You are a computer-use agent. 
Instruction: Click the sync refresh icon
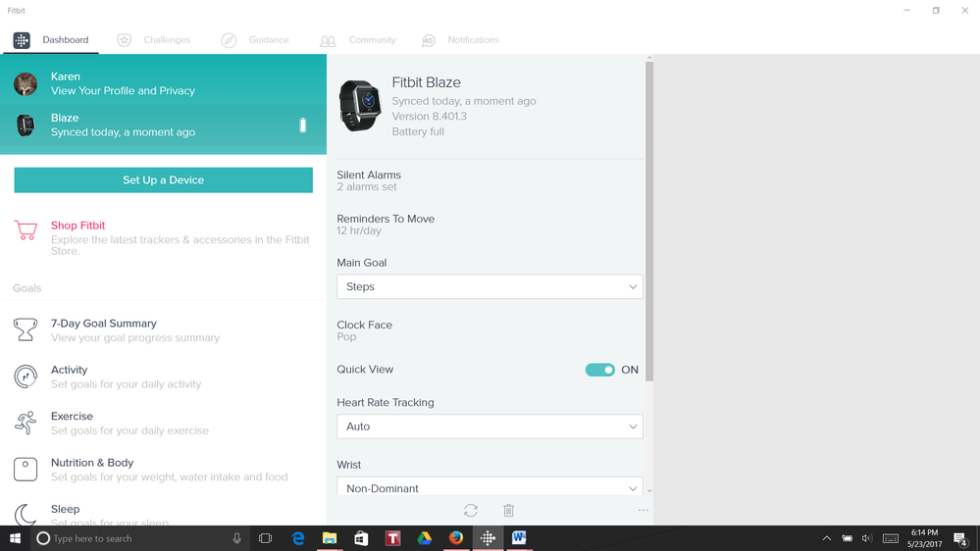pyautogui.click(x=471, y=511)
